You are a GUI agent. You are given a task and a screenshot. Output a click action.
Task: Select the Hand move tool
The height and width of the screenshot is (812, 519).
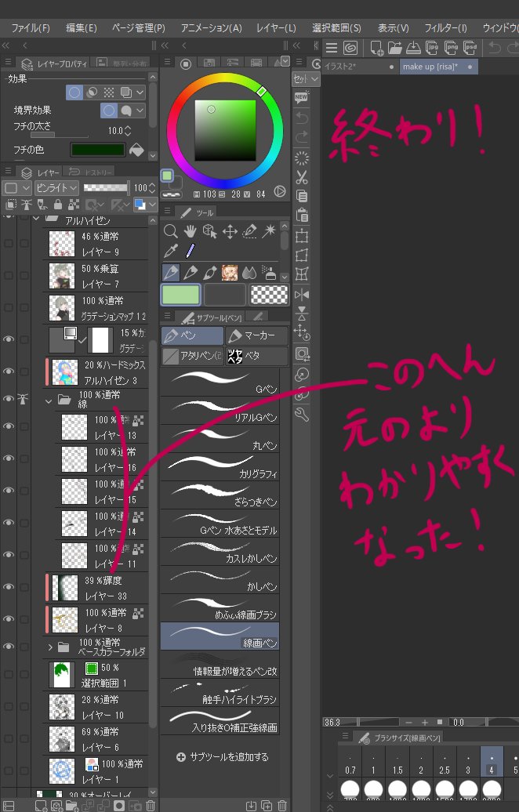coord(190,231)
